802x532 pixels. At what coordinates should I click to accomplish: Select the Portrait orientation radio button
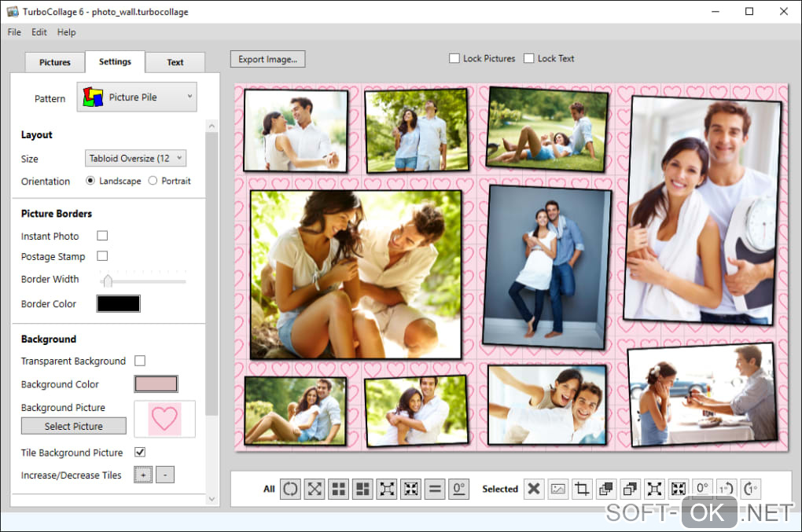click(x=153, y=181)
